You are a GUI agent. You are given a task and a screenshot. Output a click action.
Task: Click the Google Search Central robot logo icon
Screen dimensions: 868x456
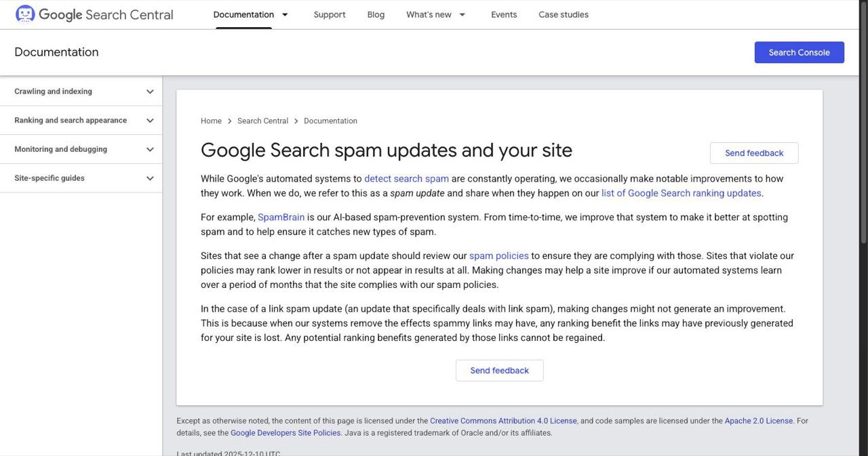(x=25, y=14)
